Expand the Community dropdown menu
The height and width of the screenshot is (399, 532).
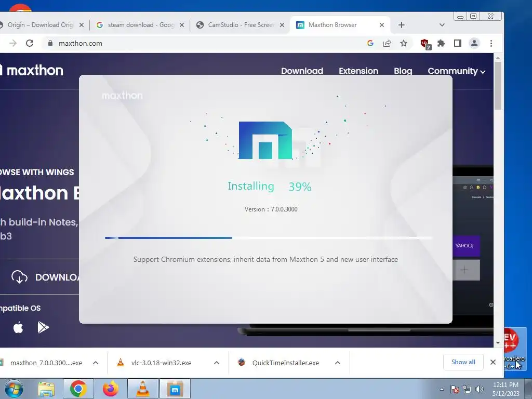[456, 71]
